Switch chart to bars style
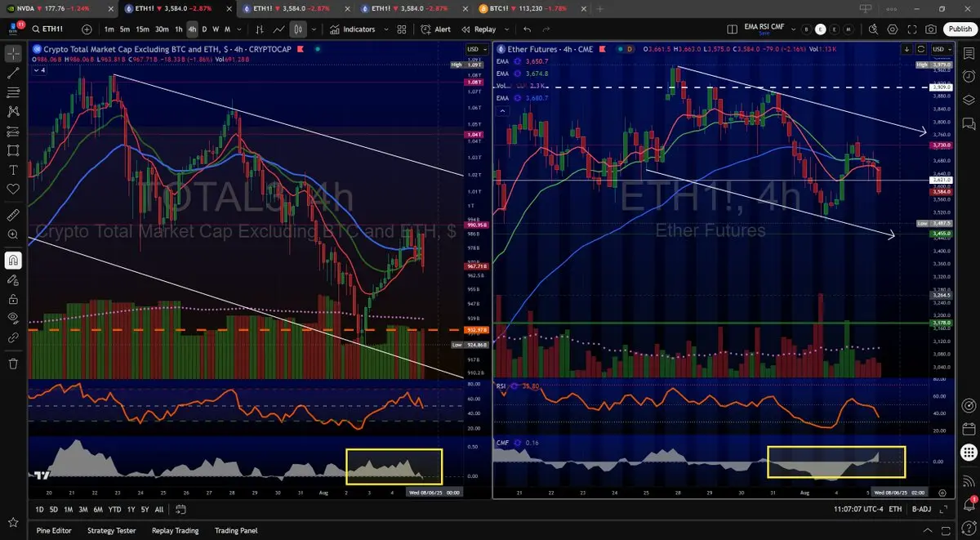Viewport: 980px width, 540px height. (x=260, y=29)
